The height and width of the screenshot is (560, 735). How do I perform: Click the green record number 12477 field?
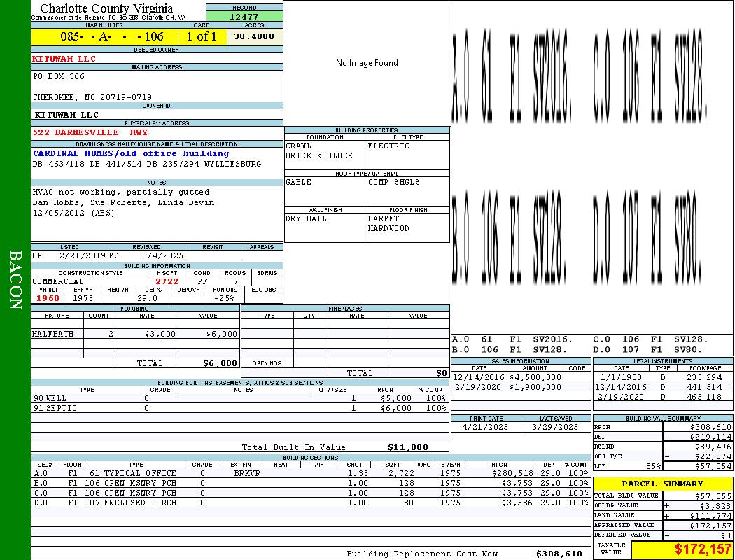(x=244, y=16)
